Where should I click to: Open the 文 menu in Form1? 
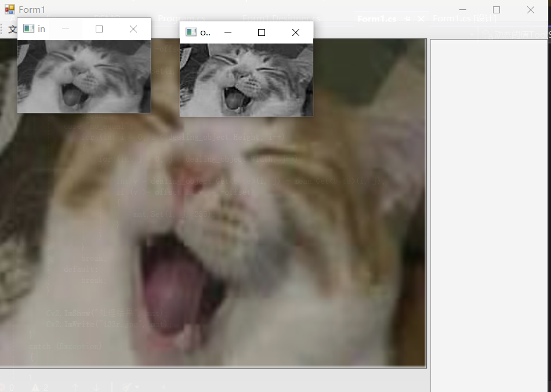[x=12, y=29]
